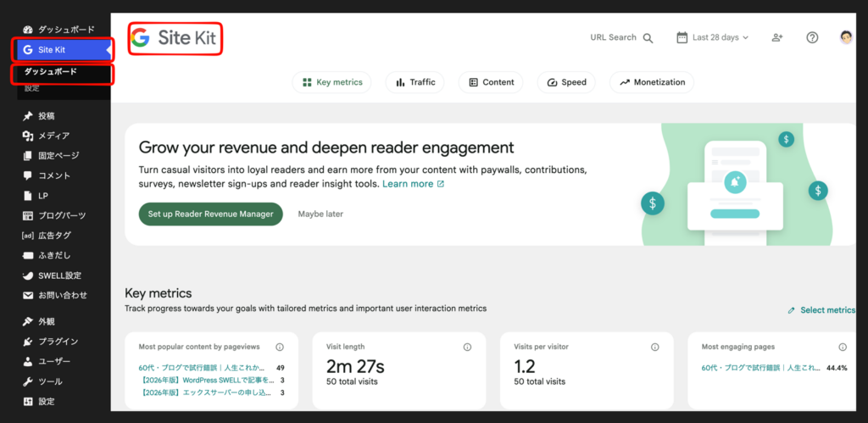Viewport: 868px width, 423px height.
Task: Click the add user icon in header
Action: click(x=777, y=37)
